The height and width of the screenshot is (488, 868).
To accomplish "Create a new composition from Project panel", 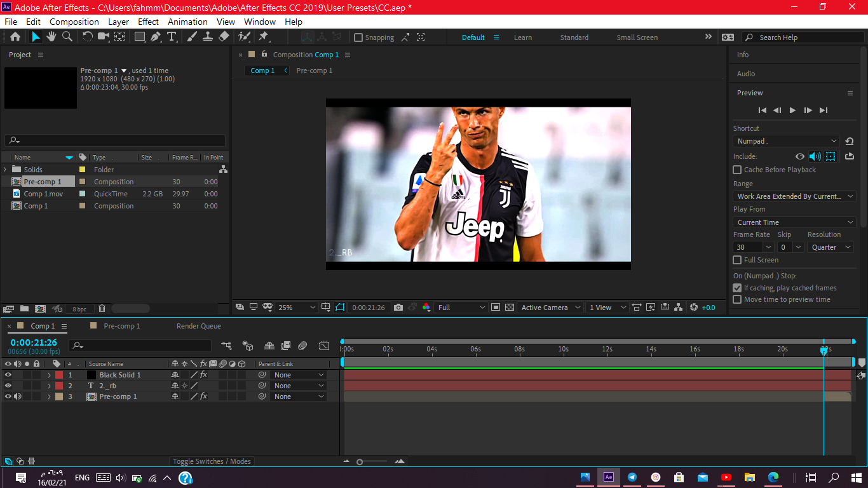I will pos(40,309).
